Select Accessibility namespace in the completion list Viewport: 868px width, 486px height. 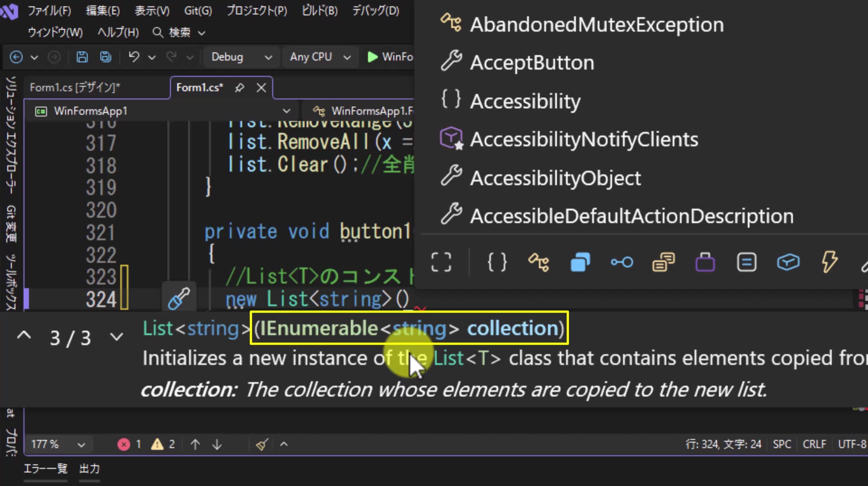tap(525, 101)
